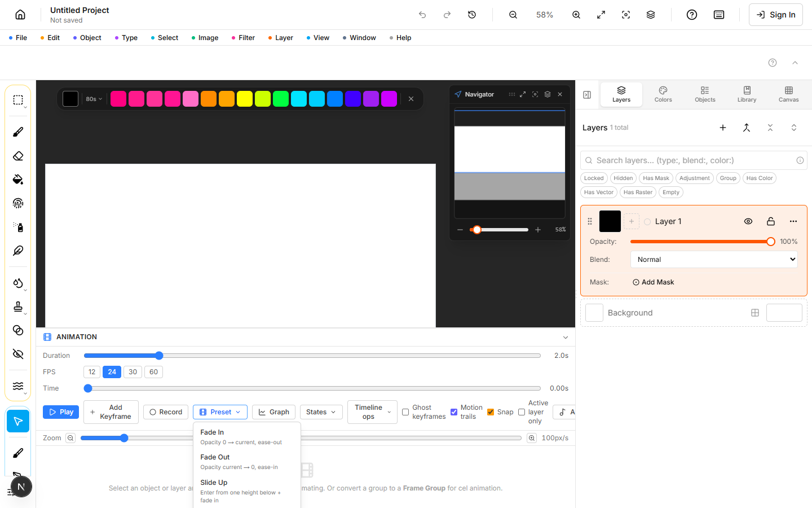
Task: Enable Active layer only checkbox
Action: pyautogui.click(x=522, y=412)
